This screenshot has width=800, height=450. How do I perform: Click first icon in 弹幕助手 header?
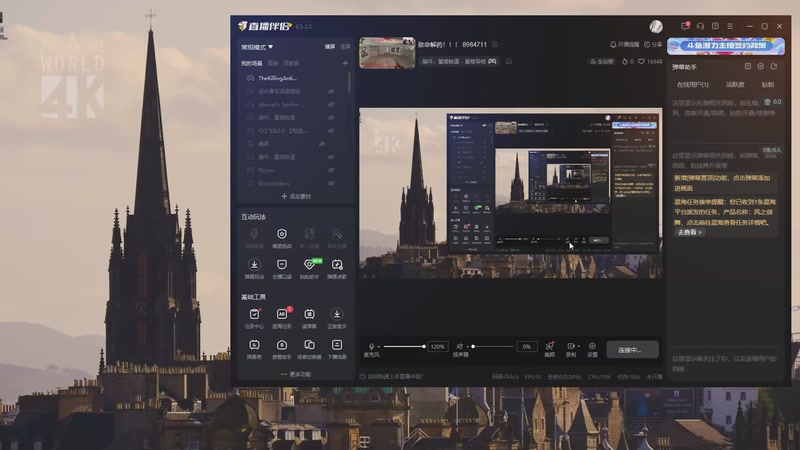[747, 66]
